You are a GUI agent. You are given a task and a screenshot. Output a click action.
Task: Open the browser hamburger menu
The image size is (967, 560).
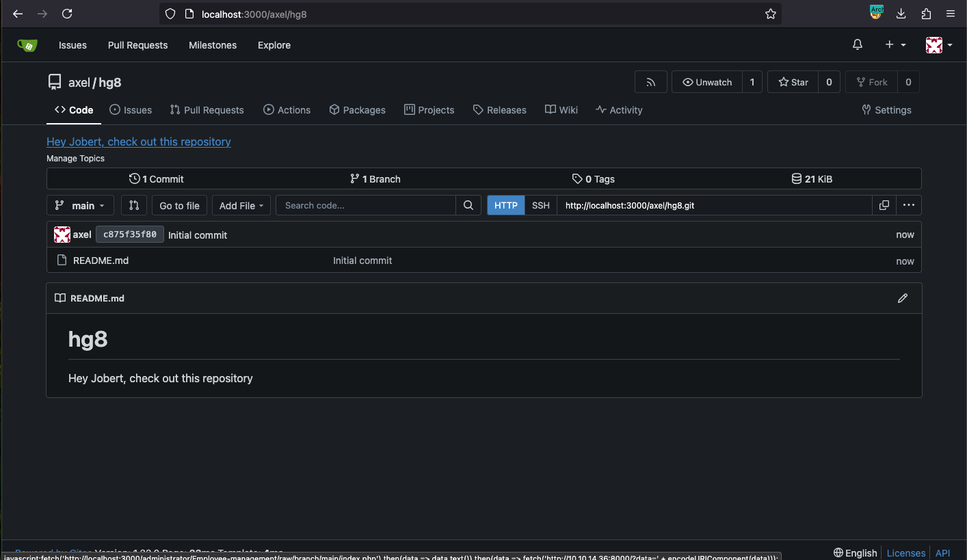(x=951, y=14)
